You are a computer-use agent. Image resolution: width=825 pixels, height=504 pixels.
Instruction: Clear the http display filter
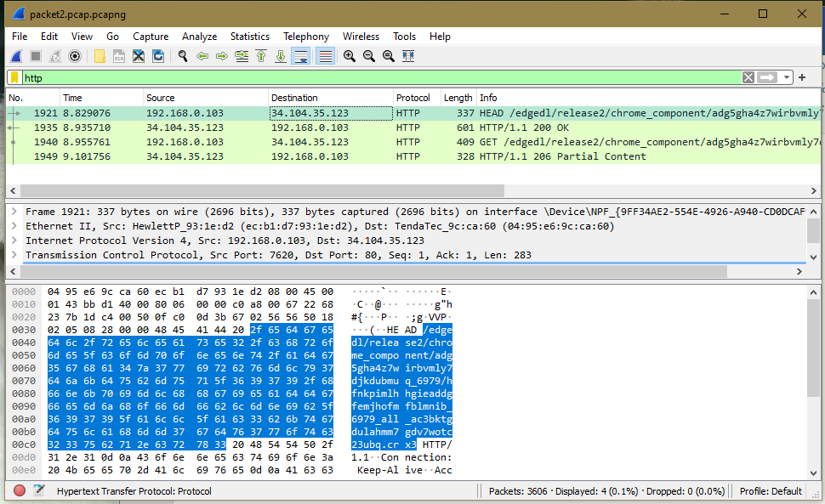748,77
